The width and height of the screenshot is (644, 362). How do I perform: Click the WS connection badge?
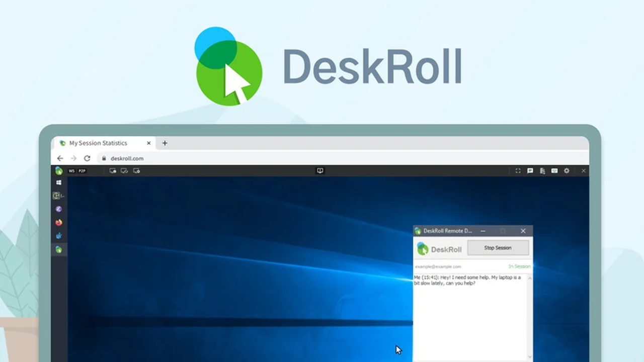click(71, 171)
